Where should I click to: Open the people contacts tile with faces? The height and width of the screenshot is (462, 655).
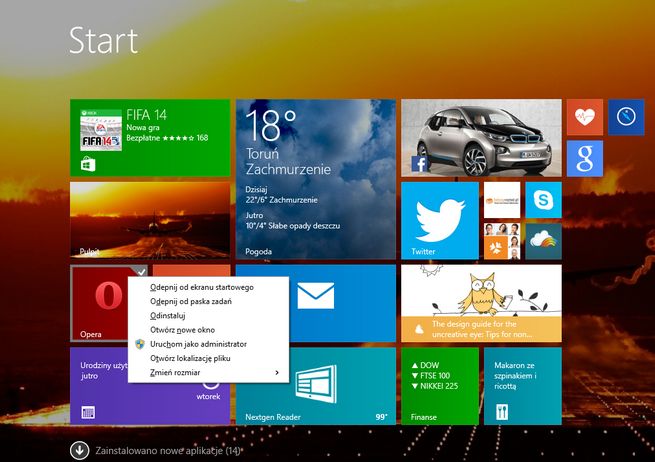click(x=502, y=241)
